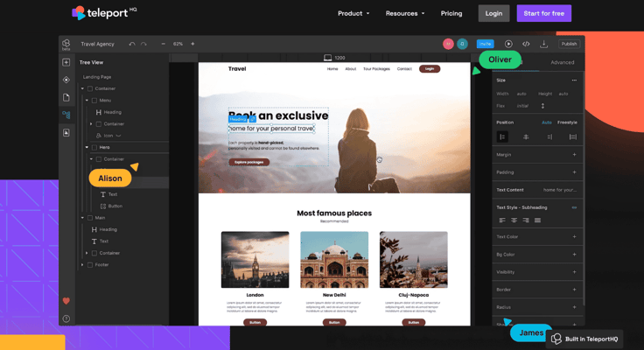The width and height of the screenshot is (644, 350).
Task: Click the undo arrow icon
Action: tap(132, 44)
